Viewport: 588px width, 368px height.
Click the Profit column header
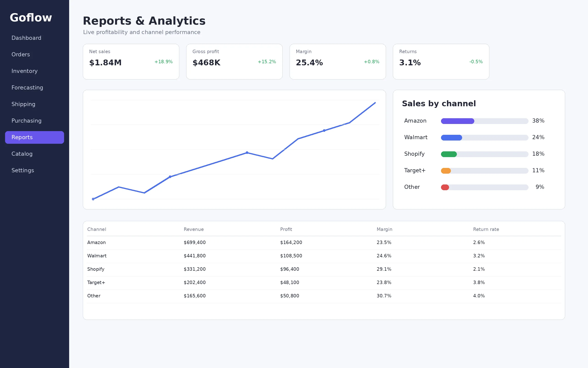tap(286, 229)
